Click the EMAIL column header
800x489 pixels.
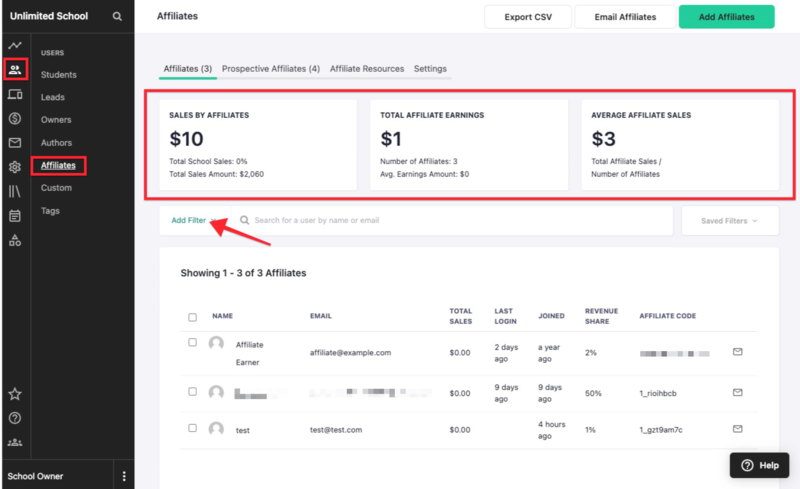321,316
